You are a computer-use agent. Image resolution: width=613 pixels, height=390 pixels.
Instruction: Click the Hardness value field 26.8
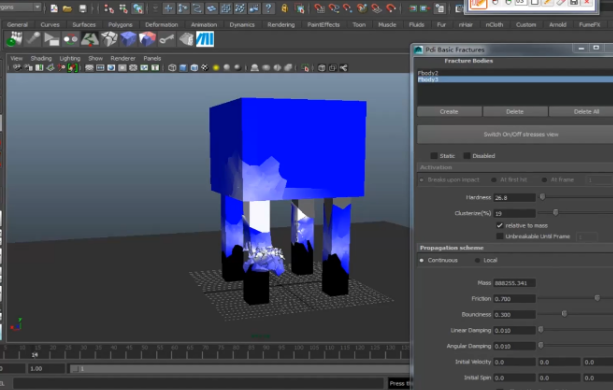point(514,198)
